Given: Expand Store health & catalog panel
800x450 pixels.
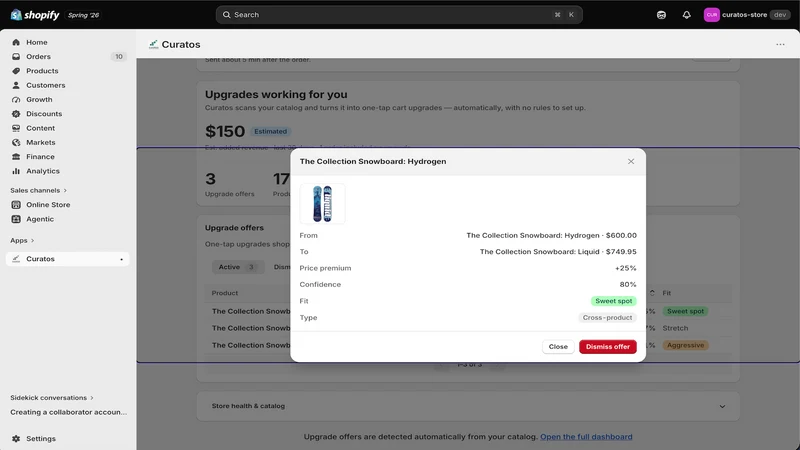Looking at the screenshot, I should pos(468,406).
